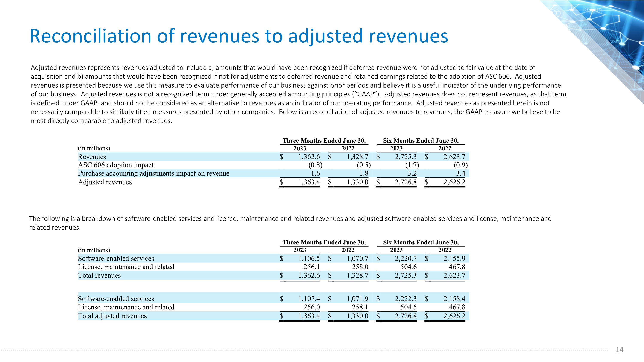This screenshot has width=644, height=362.
Task: Click the slide title 'Reconciliation of revenues to adjusted revenues'
Action: pyautogui.click(x=239, y=36)
